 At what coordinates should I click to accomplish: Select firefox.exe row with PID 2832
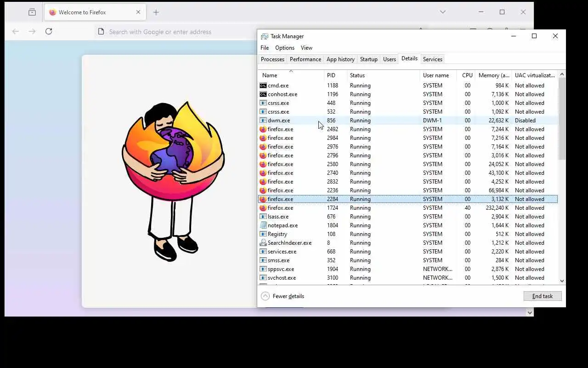pos(408,182)
